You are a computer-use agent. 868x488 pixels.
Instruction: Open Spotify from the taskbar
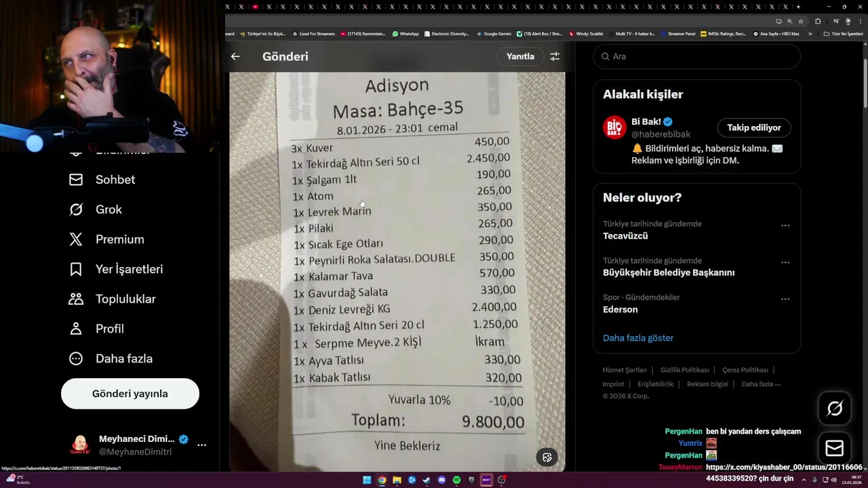(456, 480)
